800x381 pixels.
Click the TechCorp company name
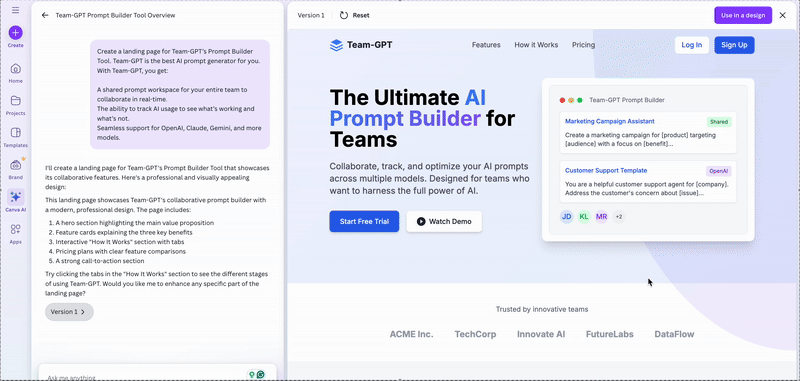475,335
